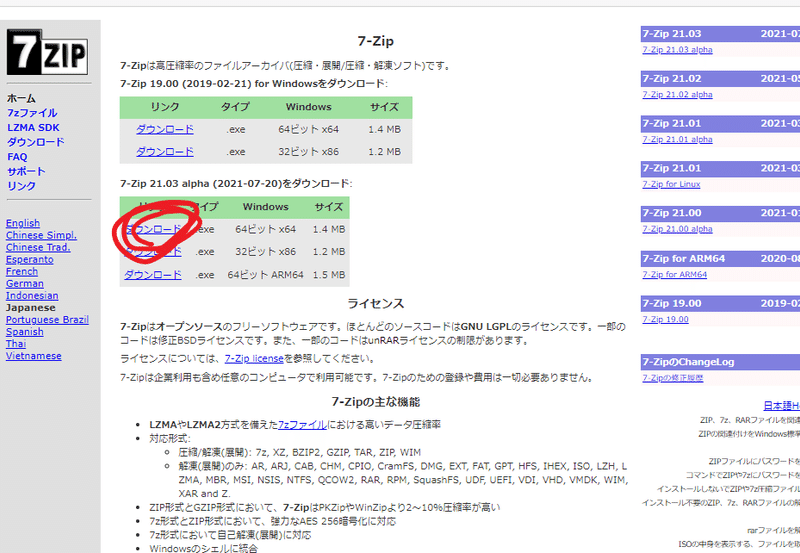
Task: Switch language to Portuguese Brazil
Action: [x=47, y=320]
